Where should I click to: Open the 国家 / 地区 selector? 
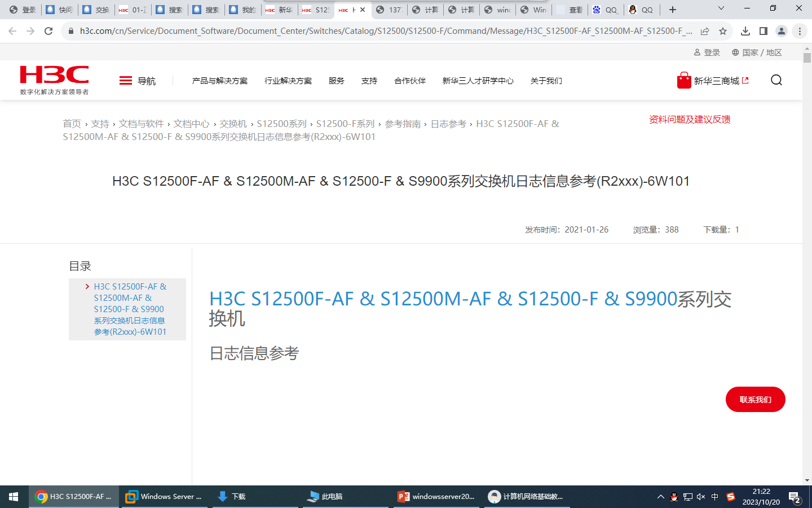757,52
